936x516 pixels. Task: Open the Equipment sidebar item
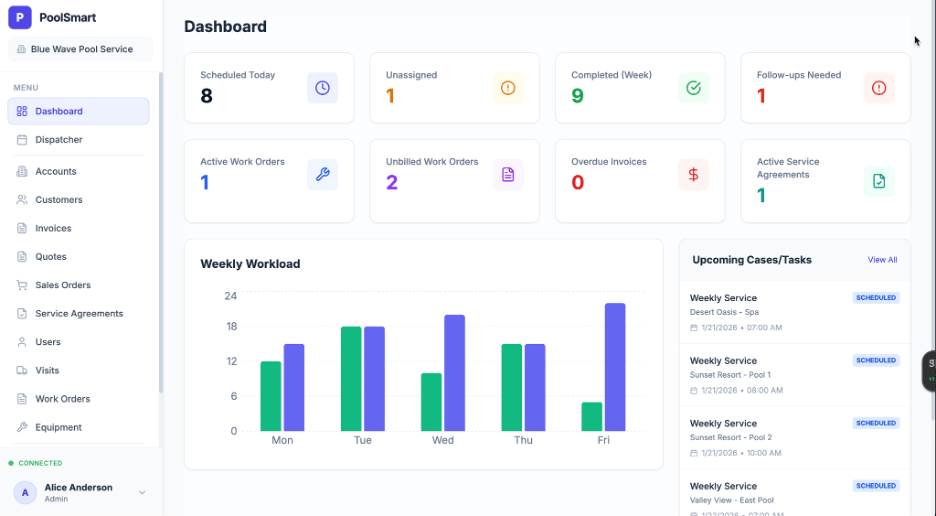(58, 427)
